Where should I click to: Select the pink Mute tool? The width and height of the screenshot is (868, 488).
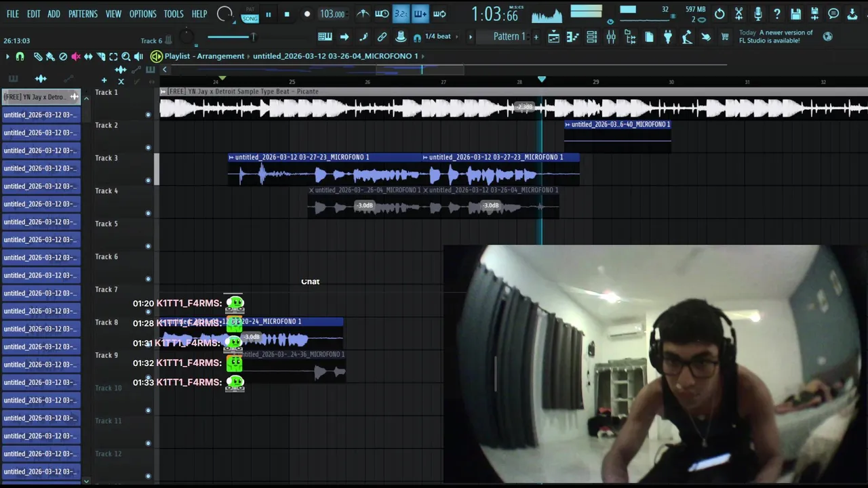[x=75, y=57]
